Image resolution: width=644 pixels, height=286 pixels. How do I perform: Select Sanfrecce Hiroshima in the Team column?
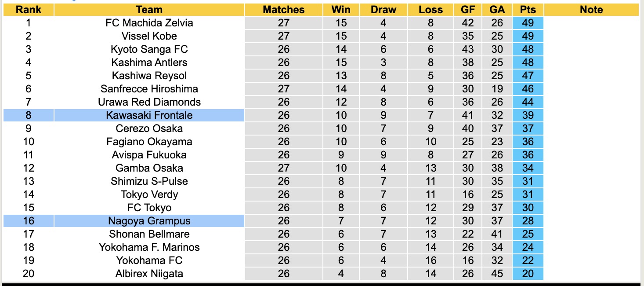[149, 89]
